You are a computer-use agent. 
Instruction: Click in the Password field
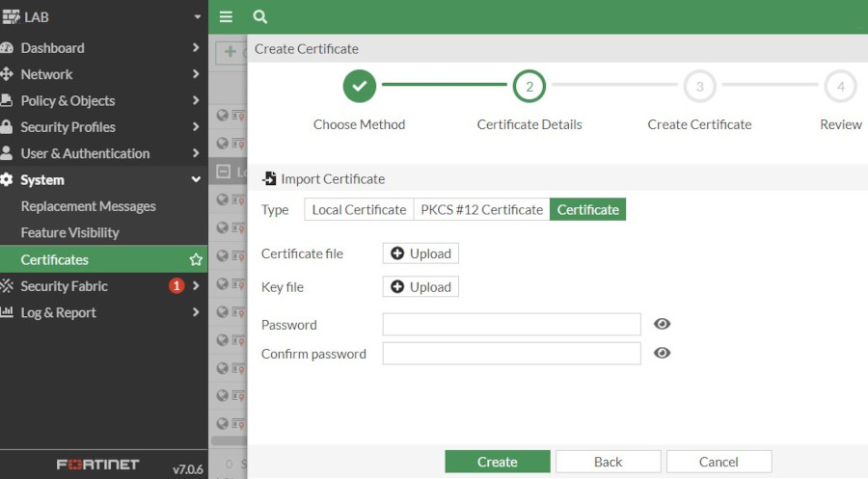pyautogui.click(x=511, y=324)
